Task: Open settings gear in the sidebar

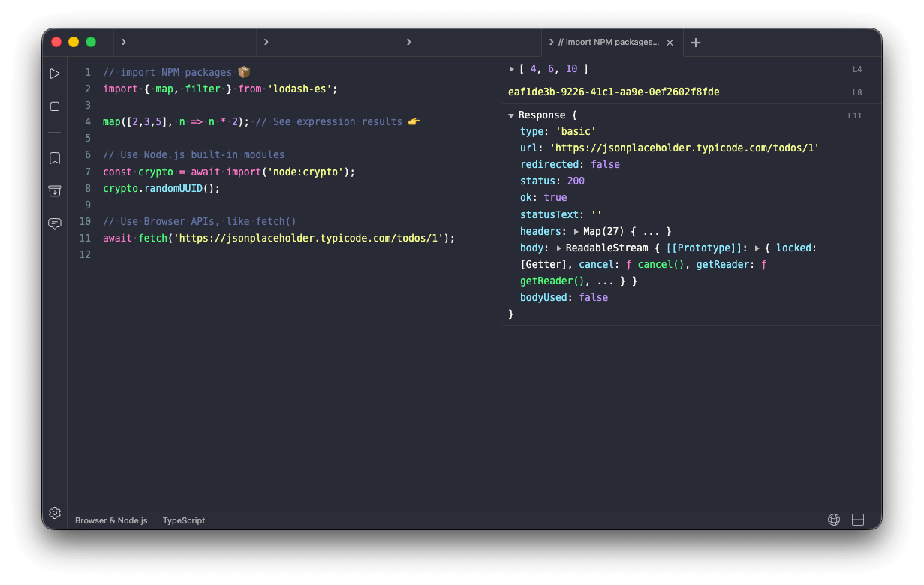Action: pos(55,513)
